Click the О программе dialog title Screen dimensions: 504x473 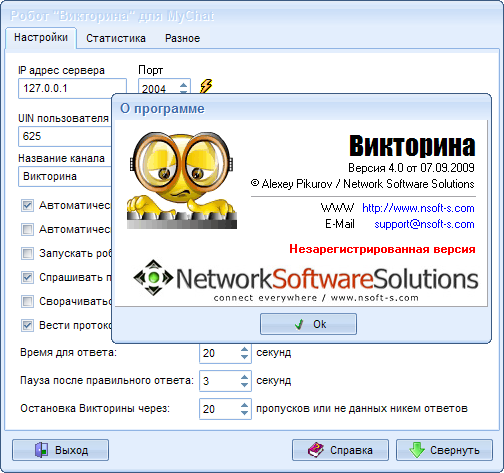pyautogui.click(x=162, y=109)
